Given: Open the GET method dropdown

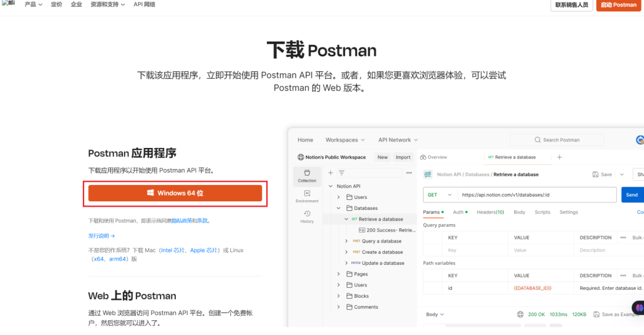Looking at the screenshot, I should click(x=440, y=195).
